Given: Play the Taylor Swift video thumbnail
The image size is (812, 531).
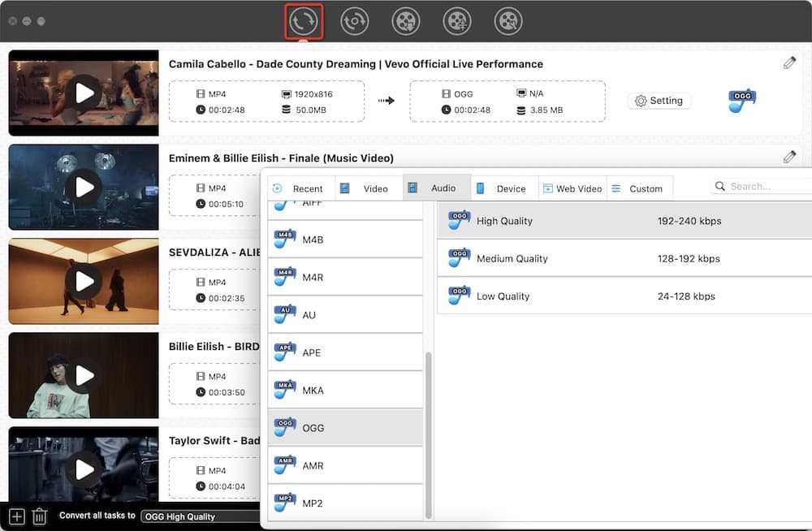Looking at the screenshot, I should (x=84, y=469).
